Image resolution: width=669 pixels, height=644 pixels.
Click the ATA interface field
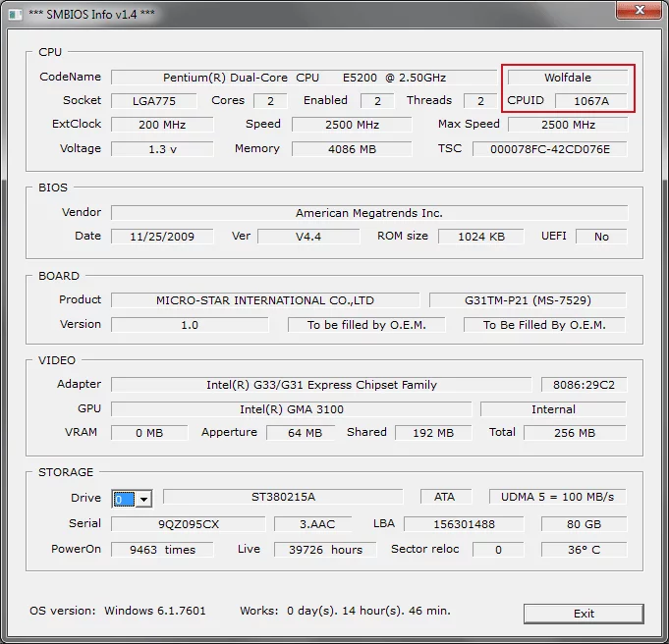[x=446, y=497]
